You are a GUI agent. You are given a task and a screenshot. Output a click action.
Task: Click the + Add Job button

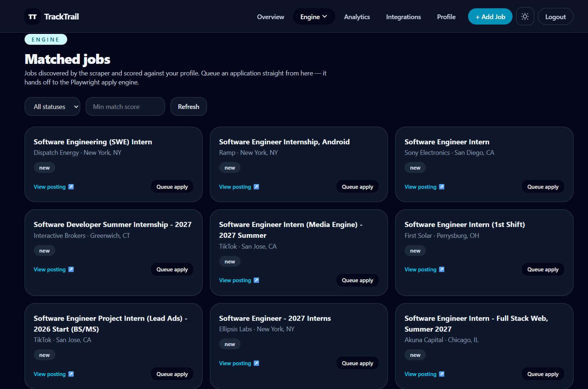490,17
